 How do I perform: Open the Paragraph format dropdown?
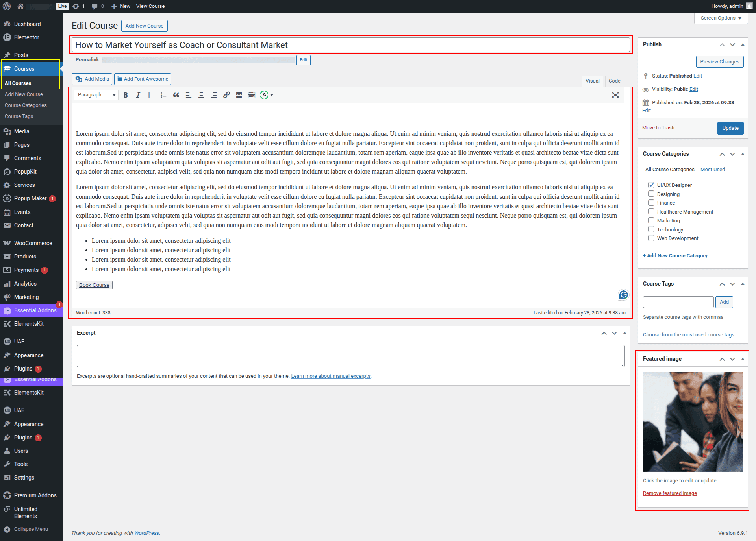click(x=96, y=95)
